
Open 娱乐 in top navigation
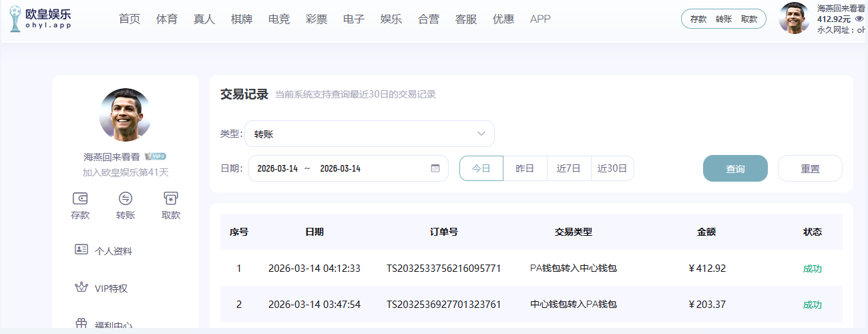391,19
